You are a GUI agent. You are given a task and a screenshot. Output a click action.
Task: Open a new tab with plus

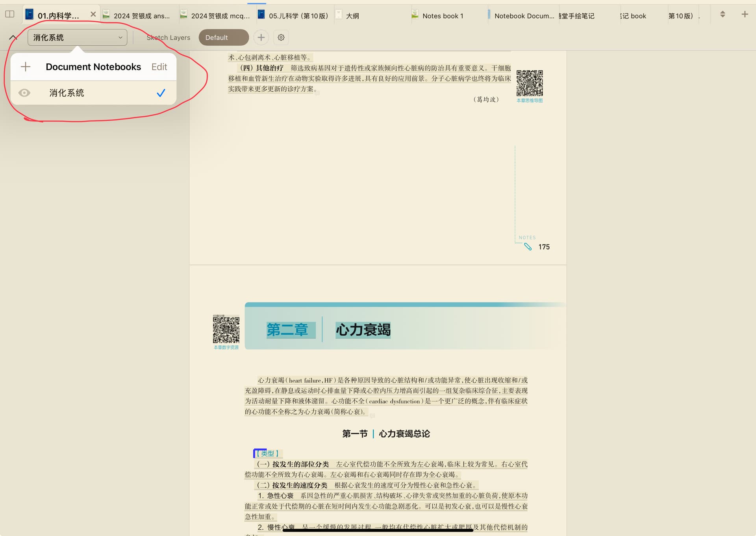[744, 15]
